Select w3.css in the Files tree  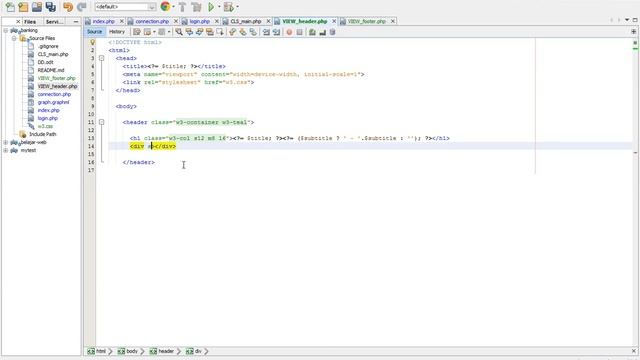point(45,127)
